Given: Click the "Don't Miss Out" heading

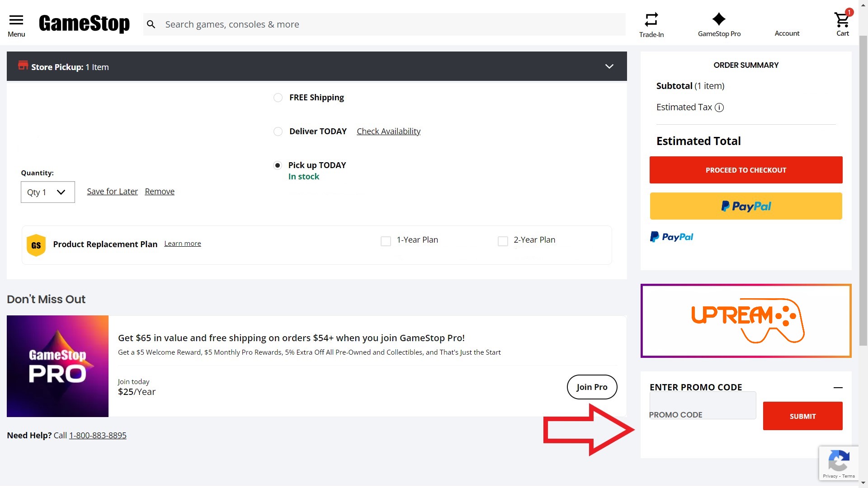Looking at the screenshot, I should pos(46,299).
